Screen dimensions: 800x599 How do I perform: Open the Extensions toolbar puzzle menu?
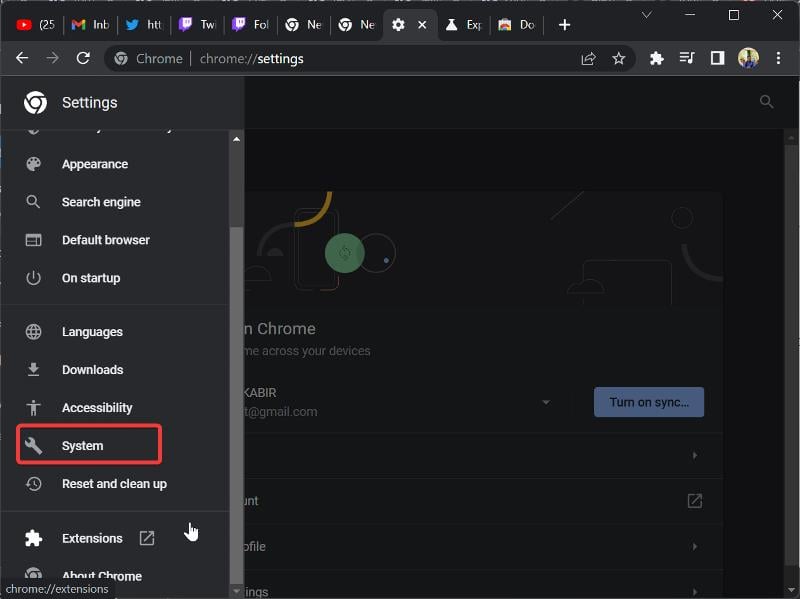coord(657,58)
